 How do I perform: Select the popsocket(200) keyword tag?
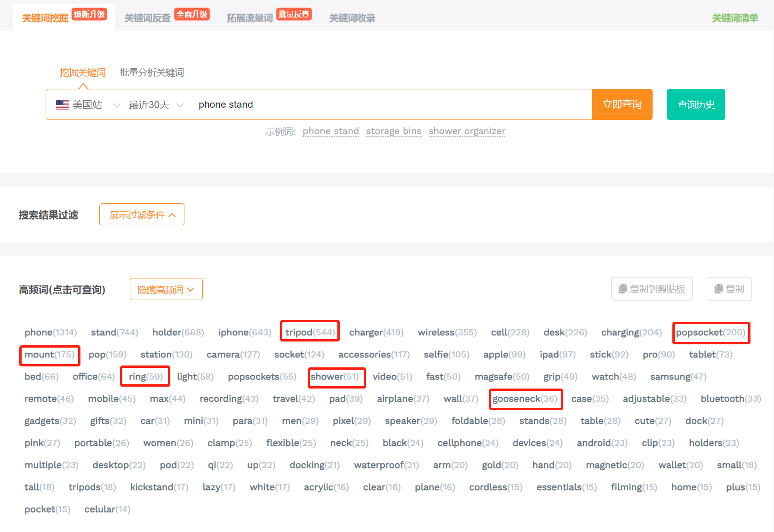tap(710, 333)
